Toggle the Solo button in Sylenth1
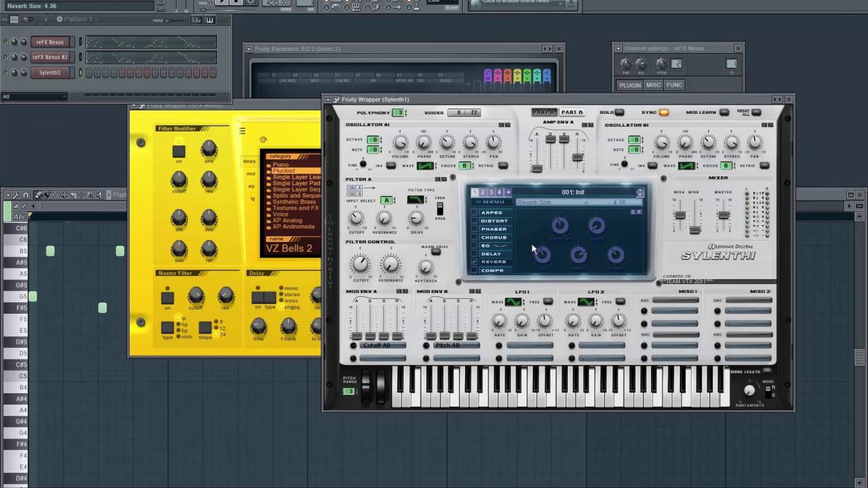The image size is (868, 488). 619,113
